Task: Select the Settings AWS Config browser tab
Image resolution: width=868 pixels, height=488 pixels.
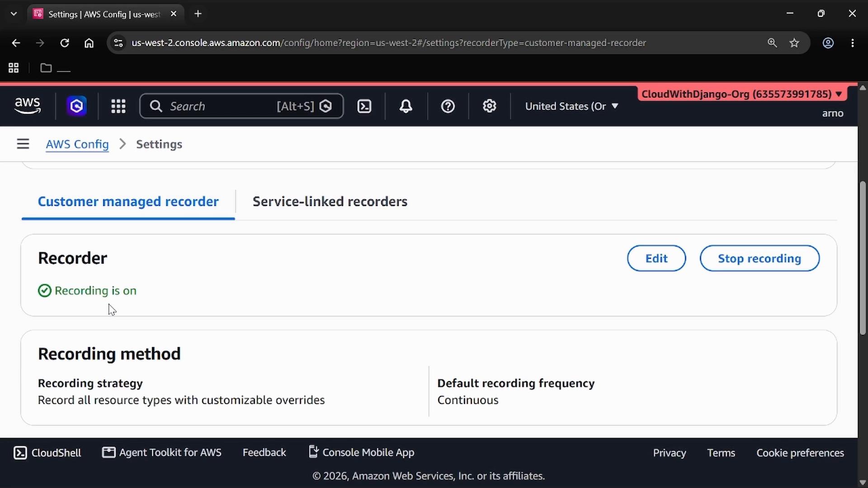Action: point(106,14)
